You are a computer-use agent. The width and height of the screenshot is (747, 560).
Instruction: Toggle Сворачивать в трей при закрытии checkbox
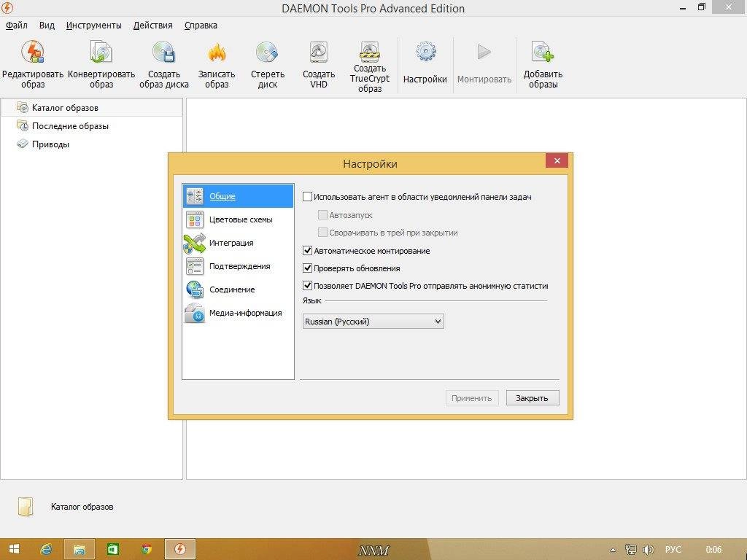pyautogui.click(x=322, y=233)
